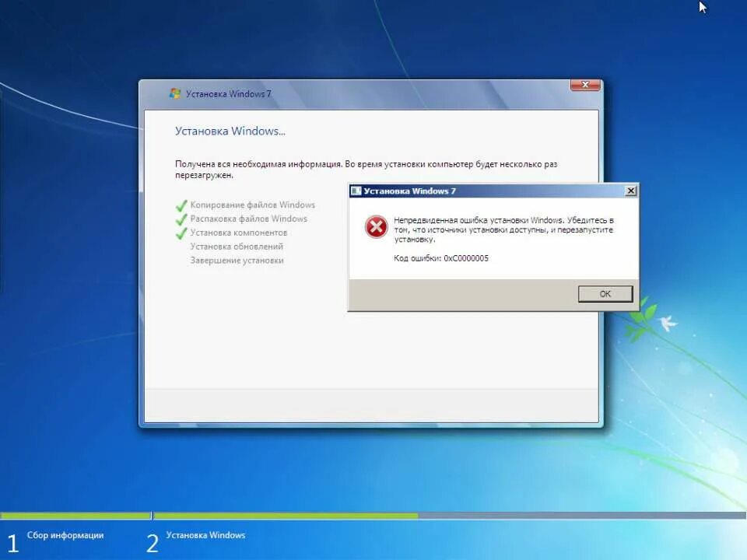747x560 pixels.
Task: Click OK in the error dialog
Action: click(605, 294)
